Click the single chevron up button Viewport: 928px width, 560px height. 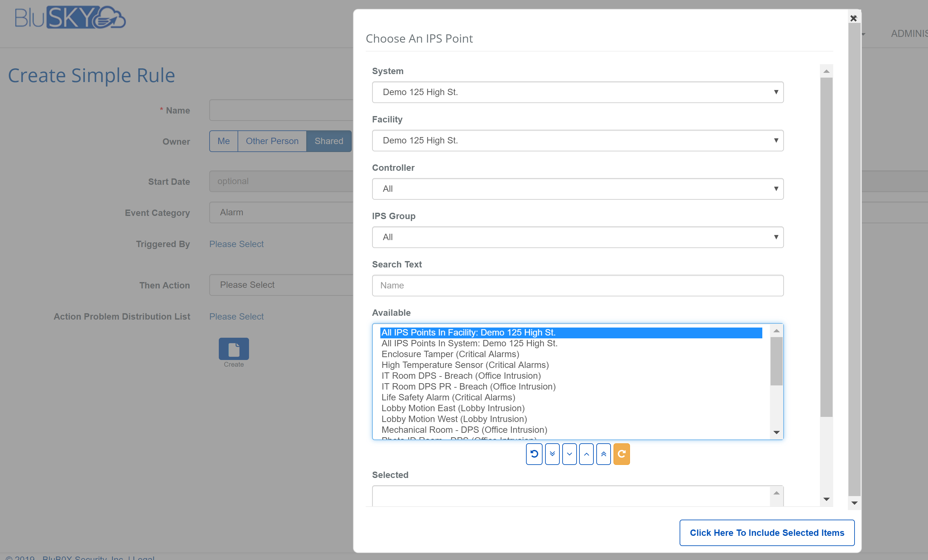pos(586,454)
